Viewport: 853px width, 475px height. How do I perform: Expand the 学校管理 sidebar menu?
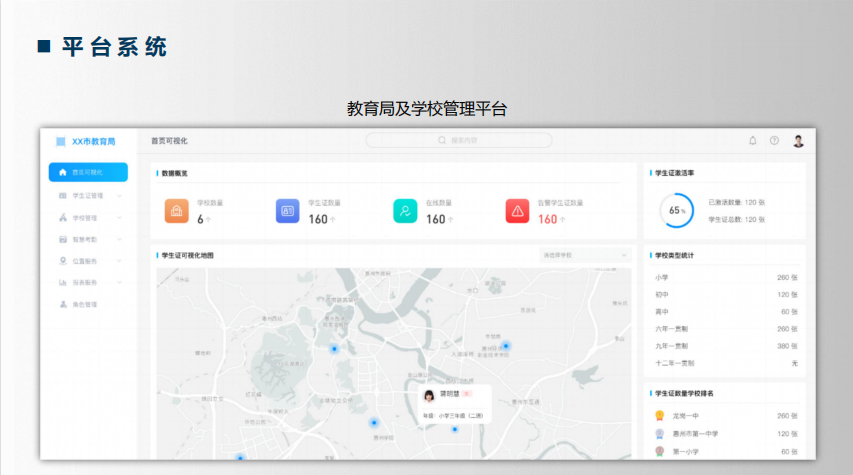click(88, 217)
